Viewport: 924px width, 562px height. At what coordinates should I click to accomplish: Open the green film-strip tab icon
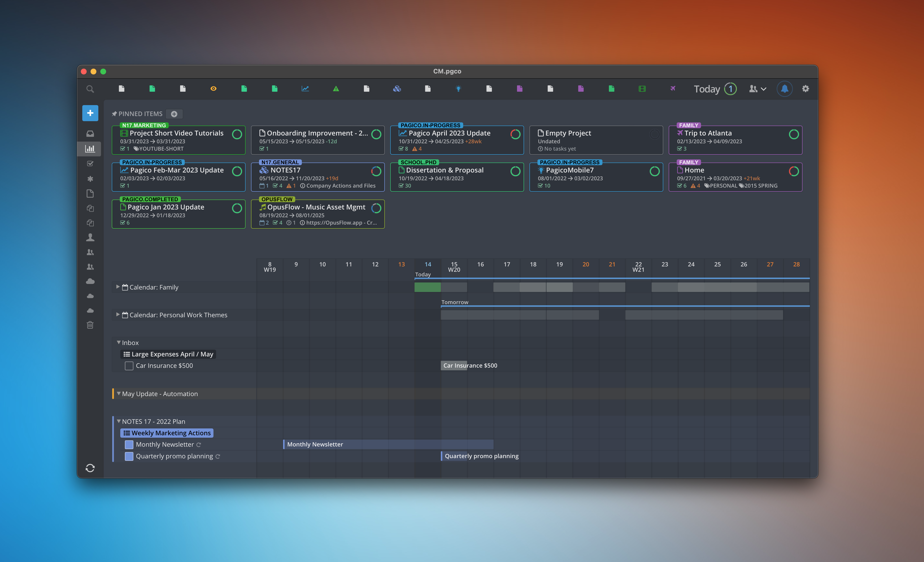point(642,89)
